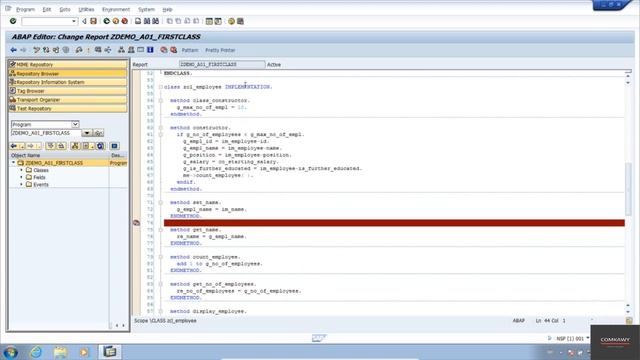640x360 pixels.
Task: Collapse the code fold at method set_name
Action: click(x=161, y=202)
